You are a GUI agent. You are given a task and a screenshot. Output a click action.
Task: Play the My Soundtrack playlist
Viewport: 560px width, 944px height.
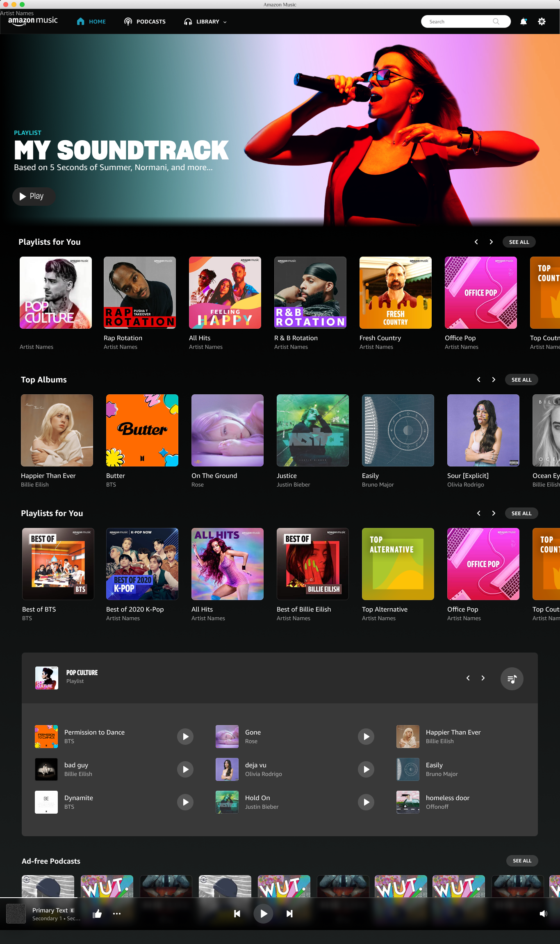pyautogui.click(x=34, y=196)
